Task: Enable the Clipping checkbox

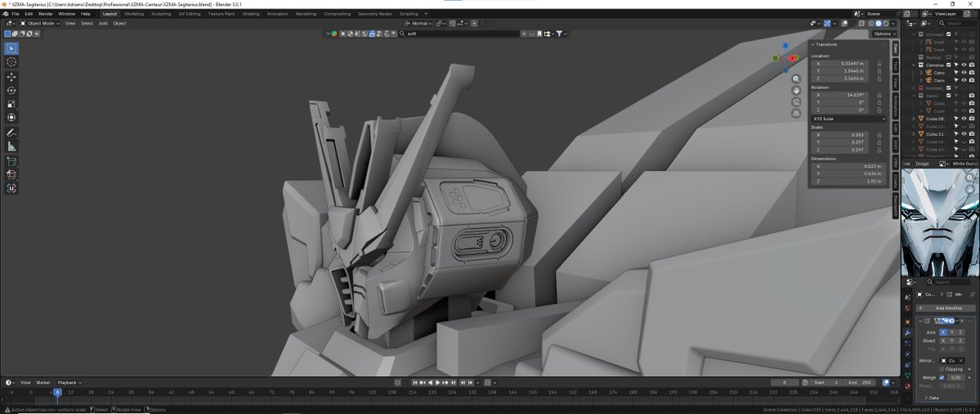Action: (x=942, y=369)
